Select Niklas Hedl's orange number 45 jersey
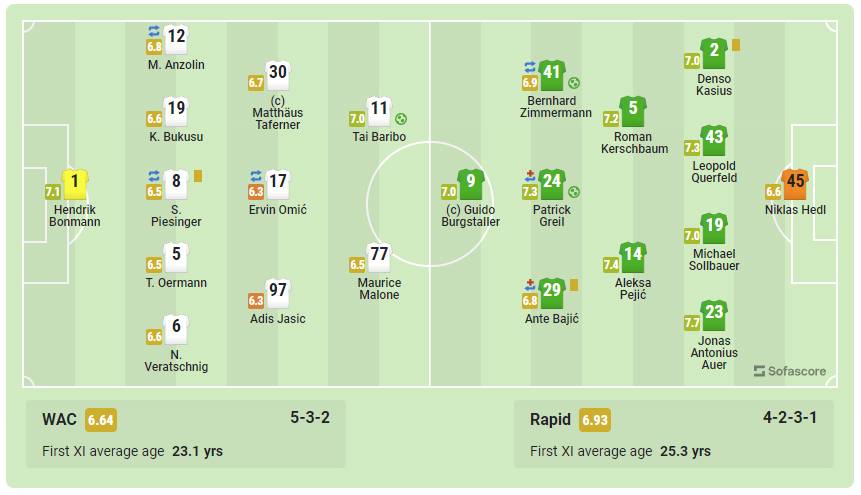The image size is (861, 495). [x=795, y=185]
